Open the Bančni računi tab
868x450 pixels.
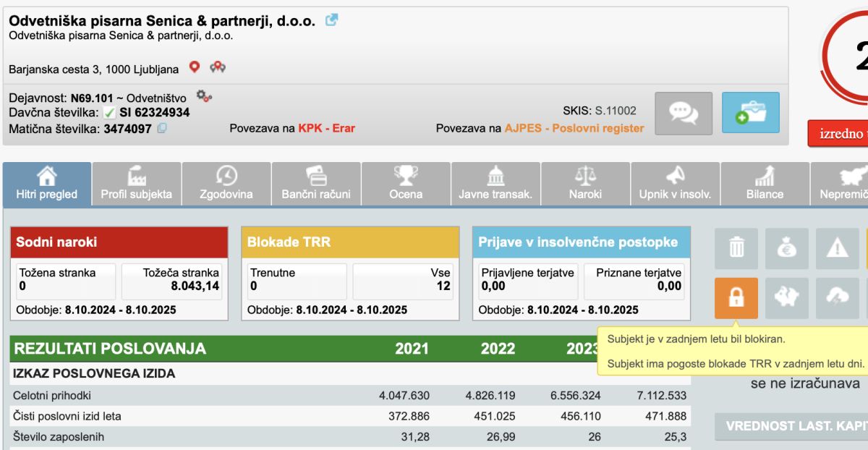tap(316, 184)
